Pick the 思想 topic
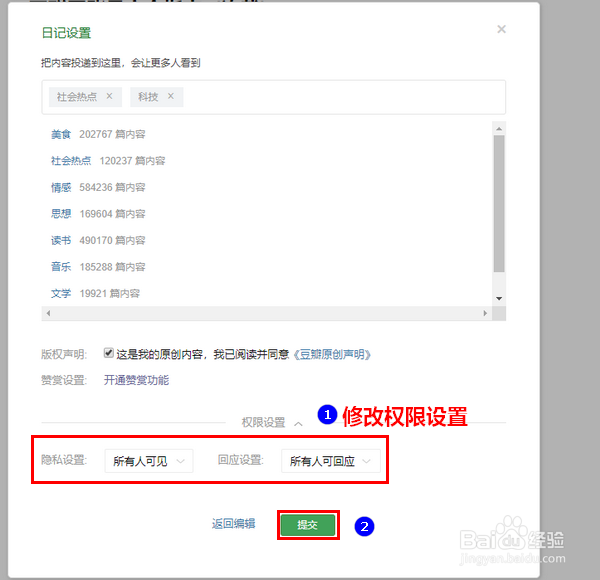The width and height of the screenshot is (600, 580). (x=61, y=214)
